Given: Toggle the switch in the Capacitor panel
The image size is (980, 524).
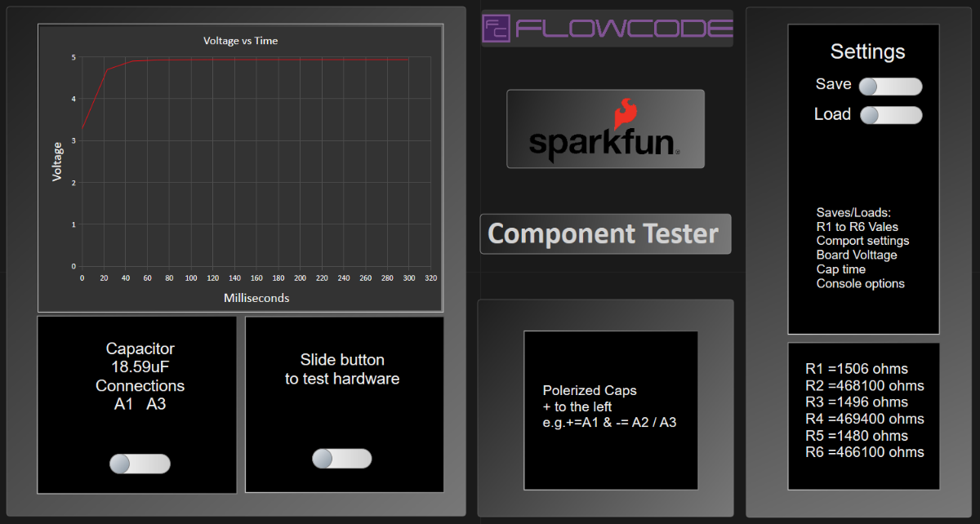Looking at the screenshot, I should [x=139, y=463].
